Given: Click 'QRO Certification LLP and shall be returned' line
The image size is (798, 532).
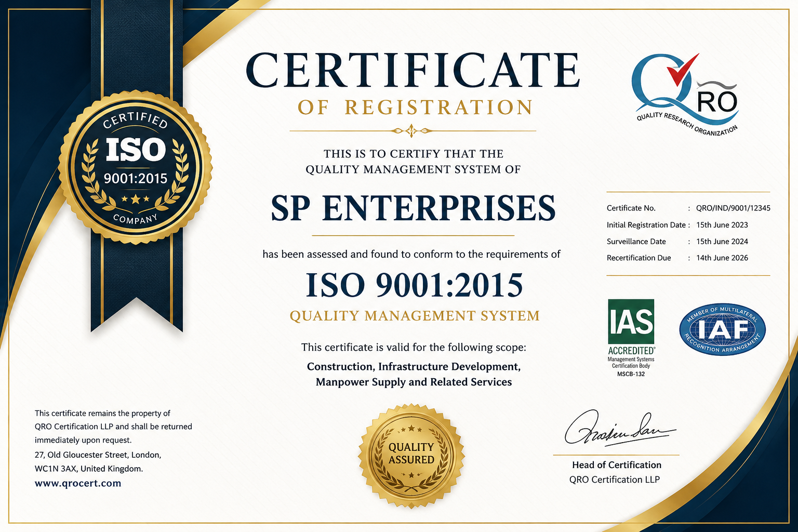Looking at the screenshot, I should point(113,427).
